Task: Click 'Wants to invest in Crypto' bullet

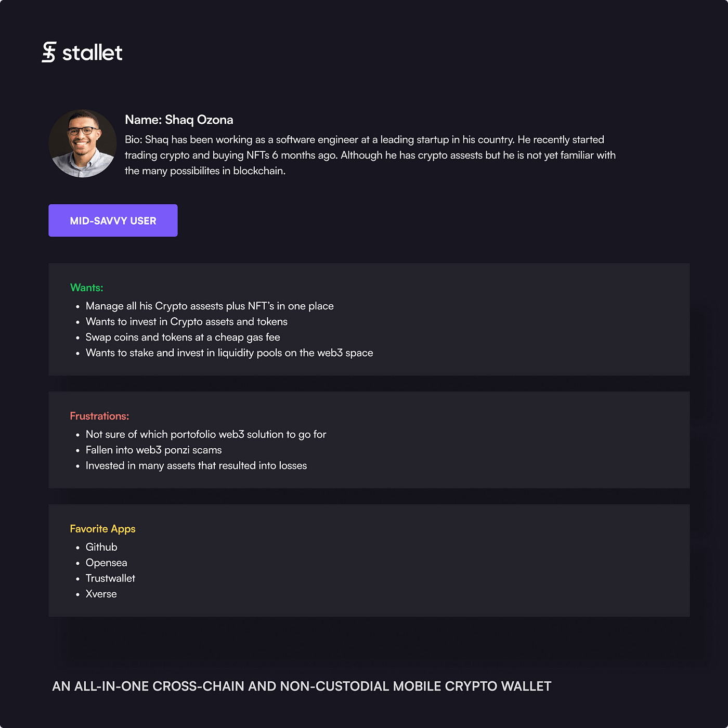Action: click(x=187, y=322)
